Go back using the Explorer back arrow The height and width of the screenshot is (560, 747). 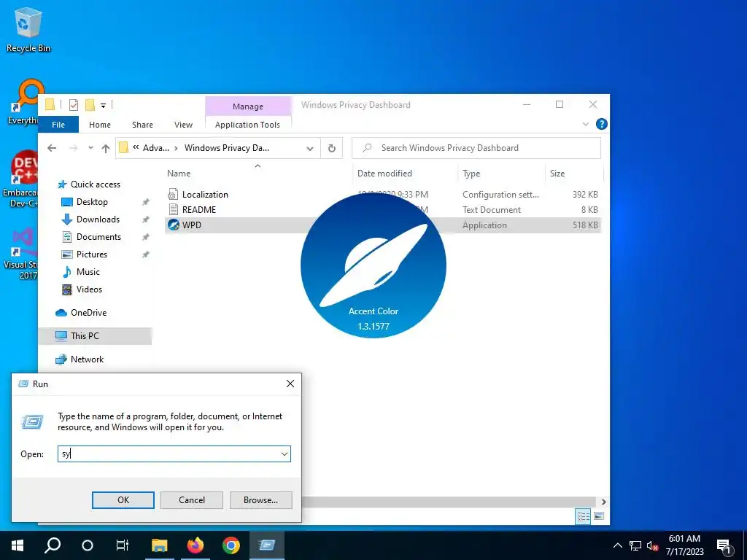coord(52,148)
